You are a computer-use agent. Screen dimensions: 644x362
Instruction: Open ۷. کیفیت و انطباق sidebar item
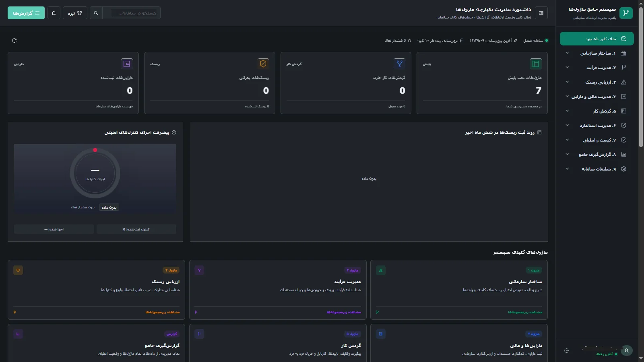coord(597,140)
